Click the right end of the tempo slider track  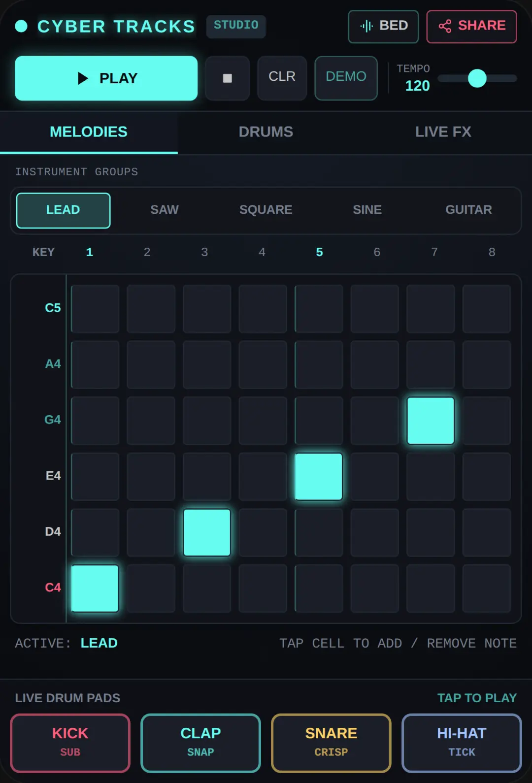513,78
